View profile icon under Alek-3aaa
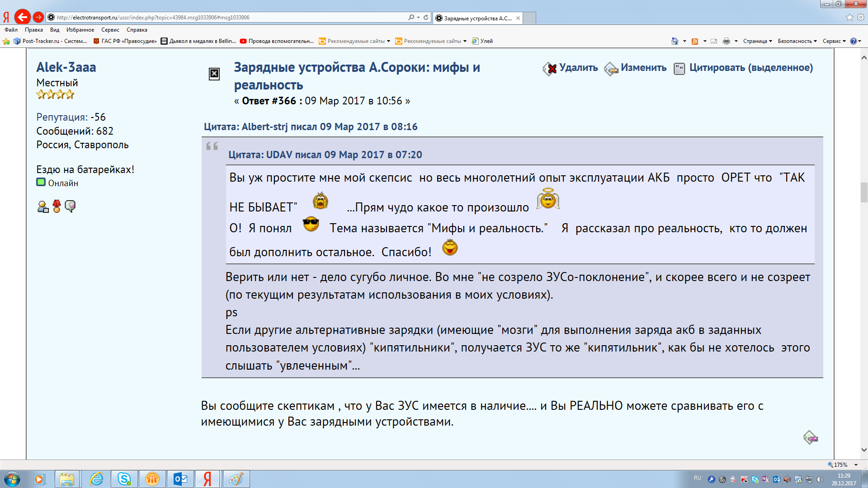 [43, 207]
